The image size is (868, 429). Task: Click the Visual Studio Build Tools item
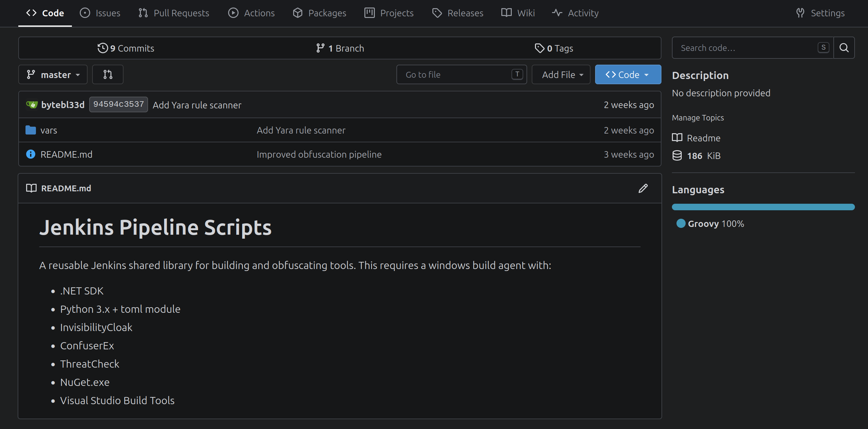point(117,400)
